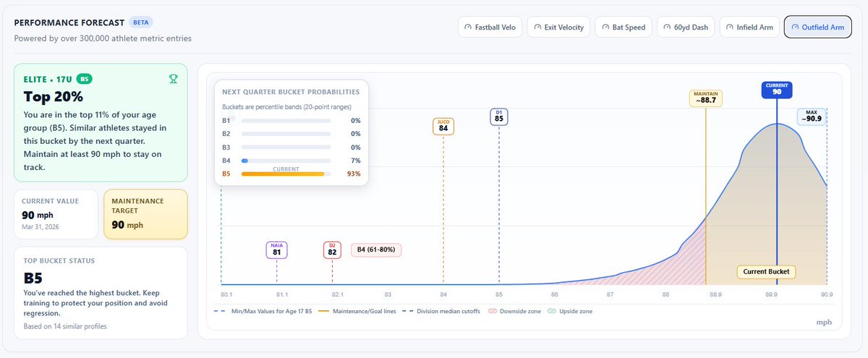Click the gauge icon on Exit Velocity
This screenshot has height=358, width=868.
pyautogui.click(x=537, y=27)
